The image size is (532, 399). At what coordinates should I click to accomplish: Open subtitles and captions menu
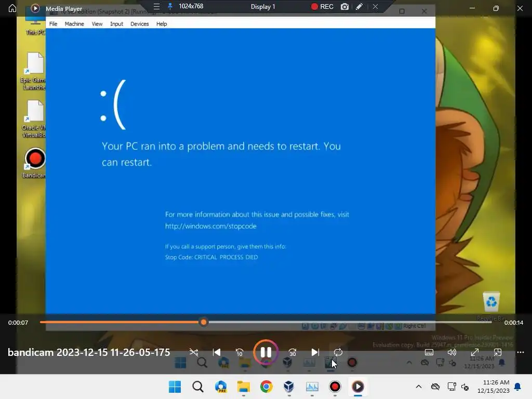(429, 352)
